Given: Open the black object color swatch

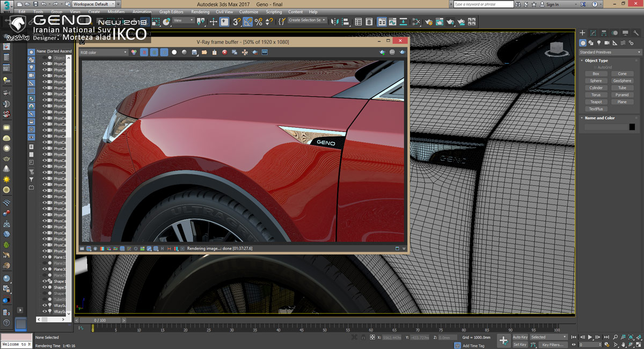Looking at the screenshot, I should click(x=632, y=127).
